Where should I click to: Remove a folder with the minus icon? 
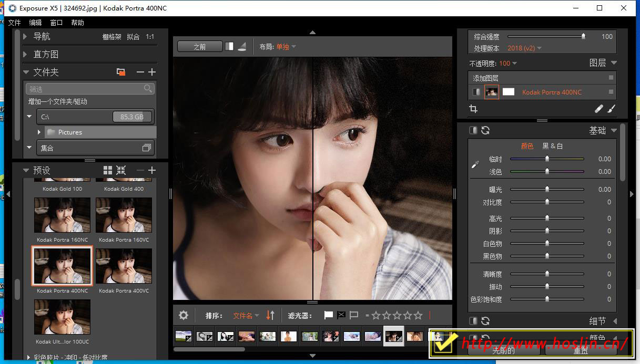(x=140, y=72)
